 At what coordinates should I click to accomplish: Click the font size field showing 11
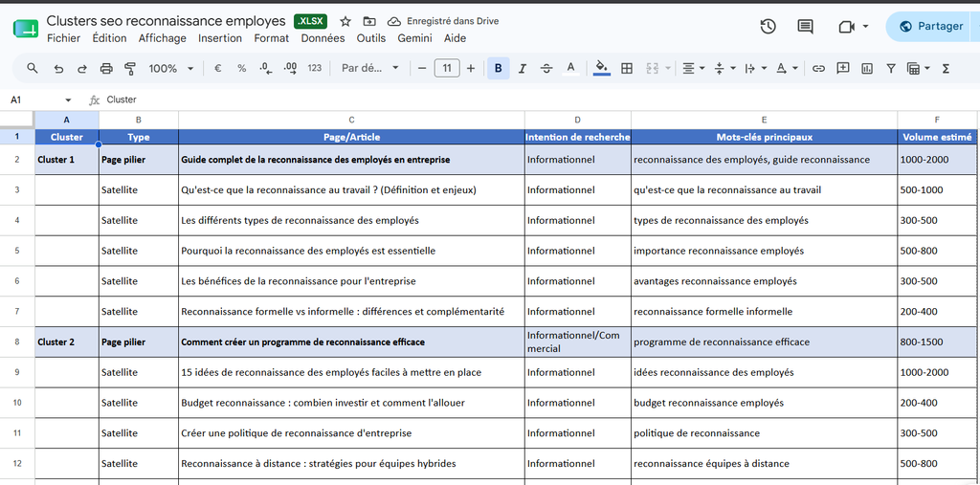(447, 68)
